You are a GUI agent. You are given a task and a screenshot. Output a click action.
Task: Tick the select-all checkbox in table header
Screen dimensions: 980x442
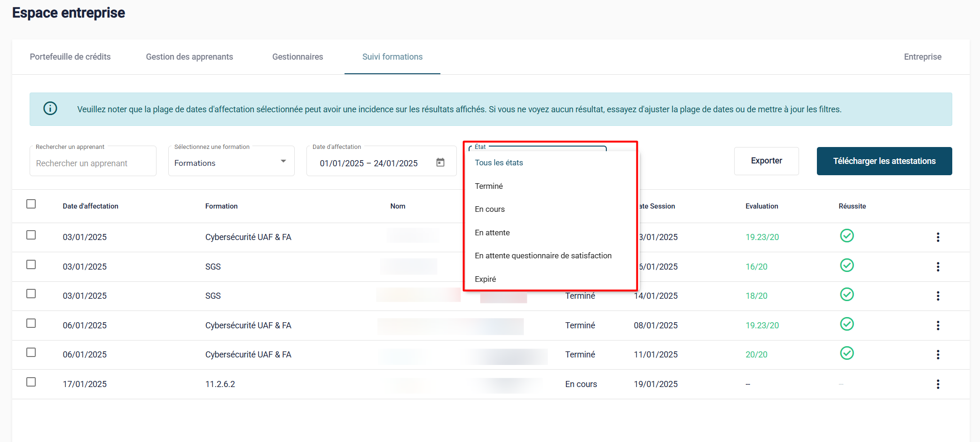point(31,204)
